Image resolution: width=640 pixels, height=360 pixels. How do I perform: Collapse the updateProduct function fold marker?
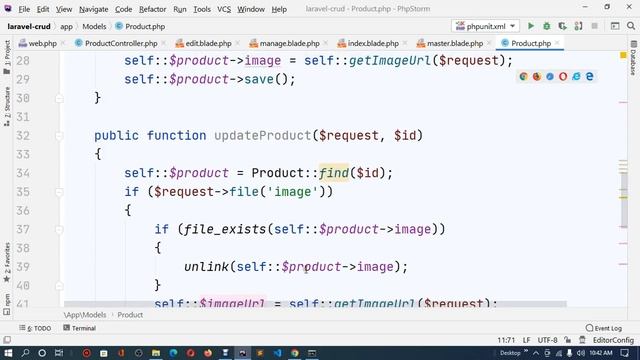click(x=59, y=136)
